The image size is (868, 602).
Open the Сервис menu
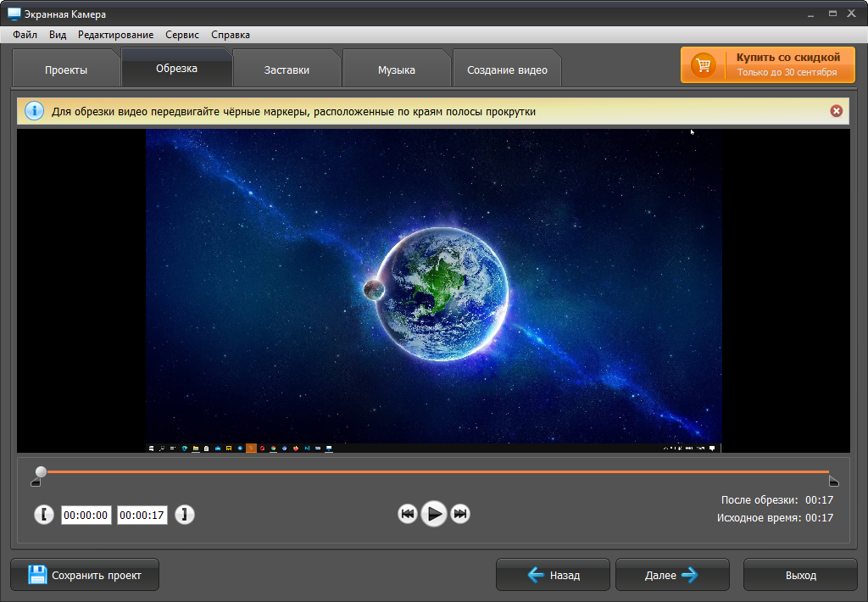[x=182, y=34]
